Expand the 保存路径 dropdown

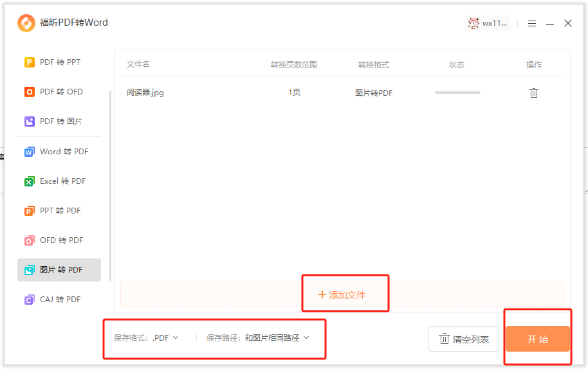(277, 337)
